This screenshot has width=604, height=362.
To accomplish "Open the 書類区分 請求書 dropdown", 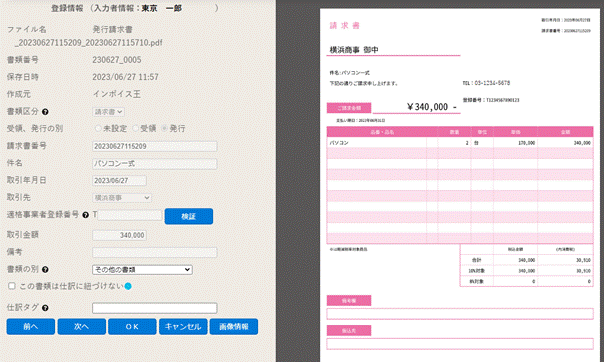I will point(108,112).
